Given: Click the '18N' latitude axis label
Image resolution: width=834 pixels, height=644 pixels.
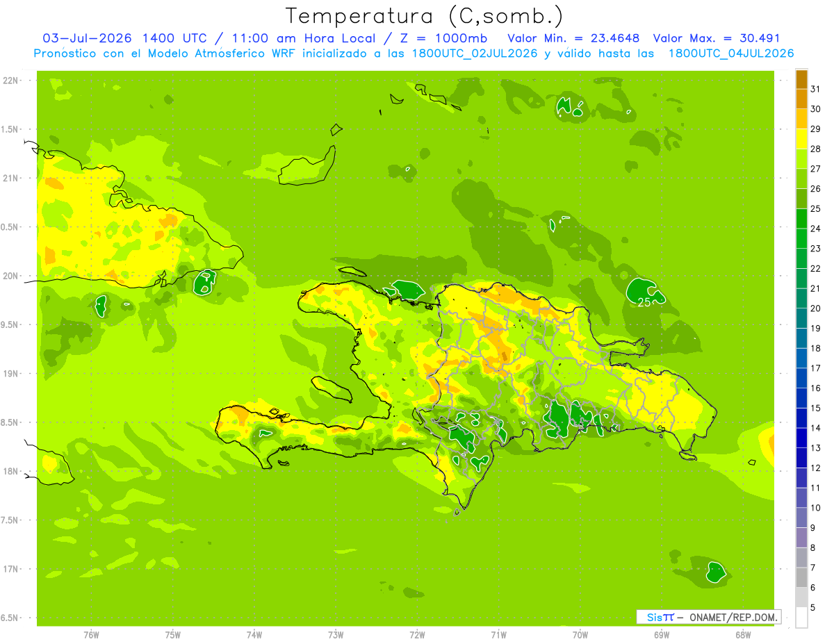Looking at the screenshot, I should coord(10,471).
